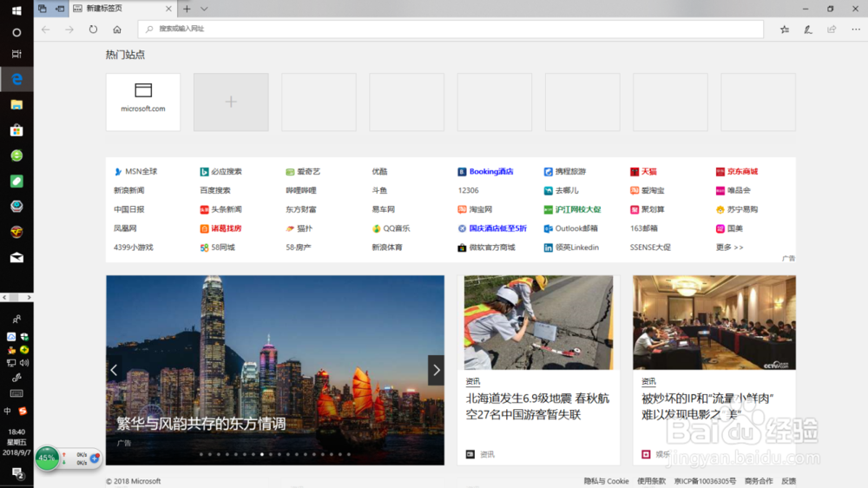Show the previous carousel slide
Image resolution: width=868 pixels, height=488 pixels.
[x=114, y=370]
